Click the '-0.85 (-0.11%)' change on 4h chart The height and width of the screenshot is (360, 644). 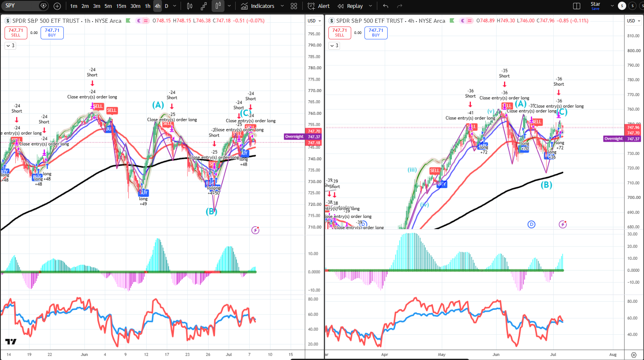click(x=572, y=21)
